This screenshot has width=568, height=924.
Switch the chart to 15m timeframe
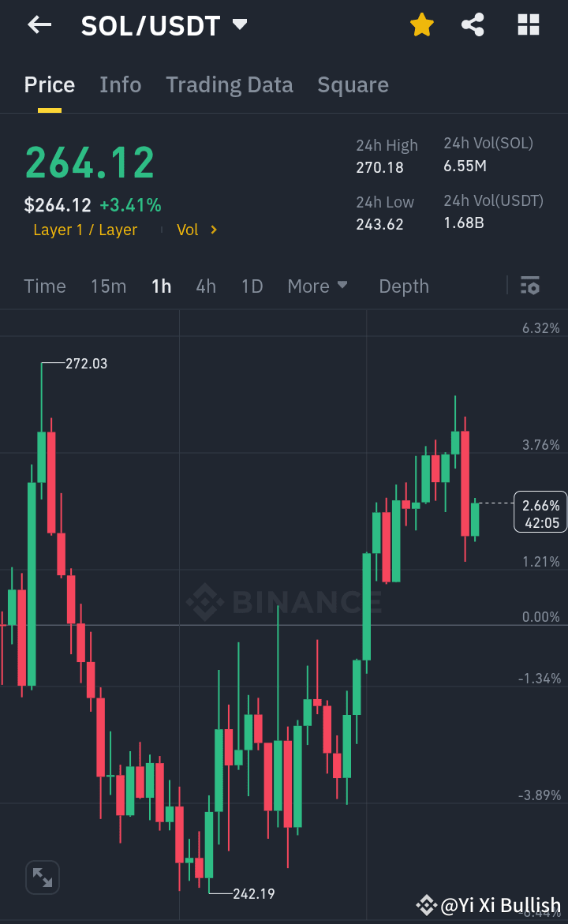[108, 286]
